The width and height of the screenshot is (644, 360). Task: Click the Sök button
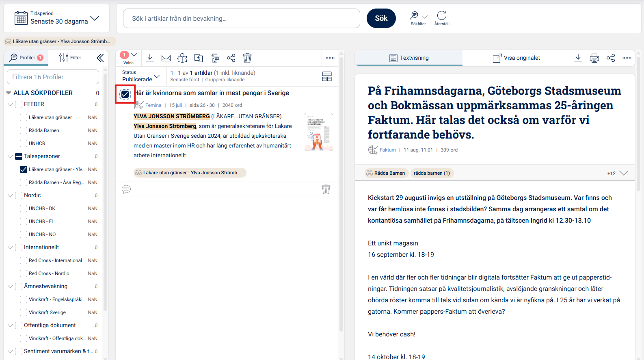coord(381,18)
